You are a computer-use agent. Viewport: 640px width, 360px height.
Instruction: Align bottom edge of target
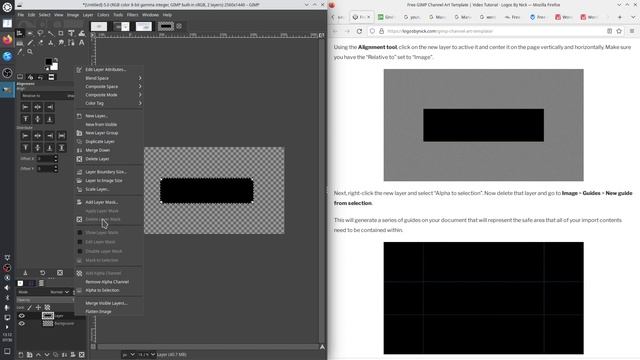(49, 119)
